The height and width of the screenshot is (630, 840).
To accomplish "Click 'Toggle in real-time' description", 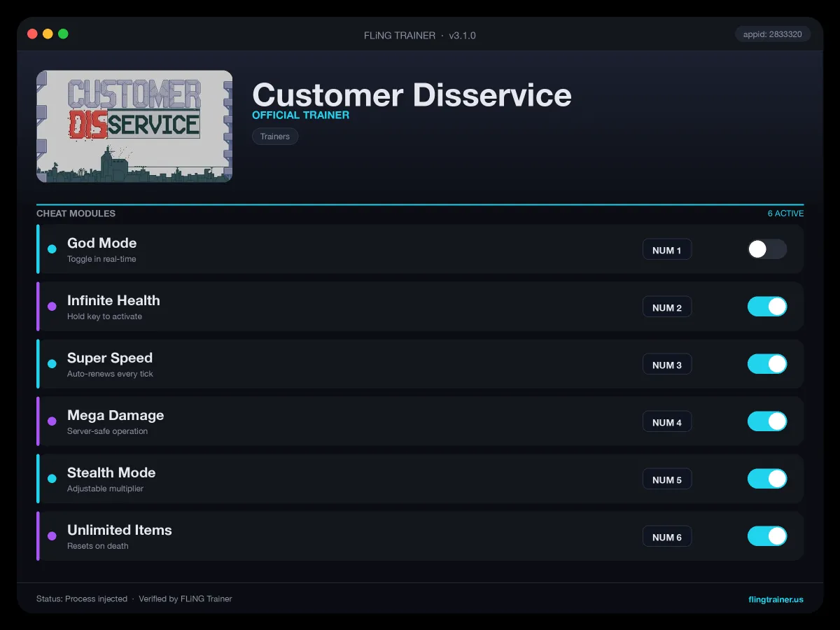I will tap(101, 259).
